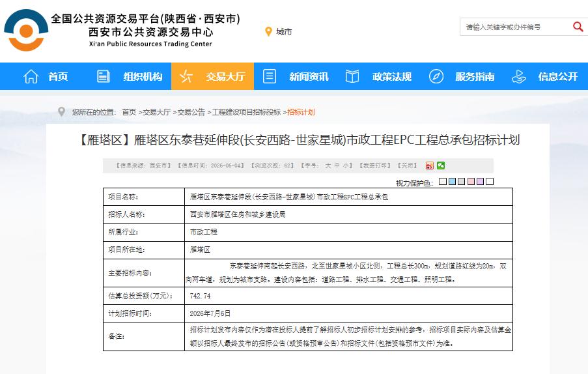This screenshot has width=588, height=374.
Task: Open the 服务指南 navigation menu item
Action: [475, 76]
